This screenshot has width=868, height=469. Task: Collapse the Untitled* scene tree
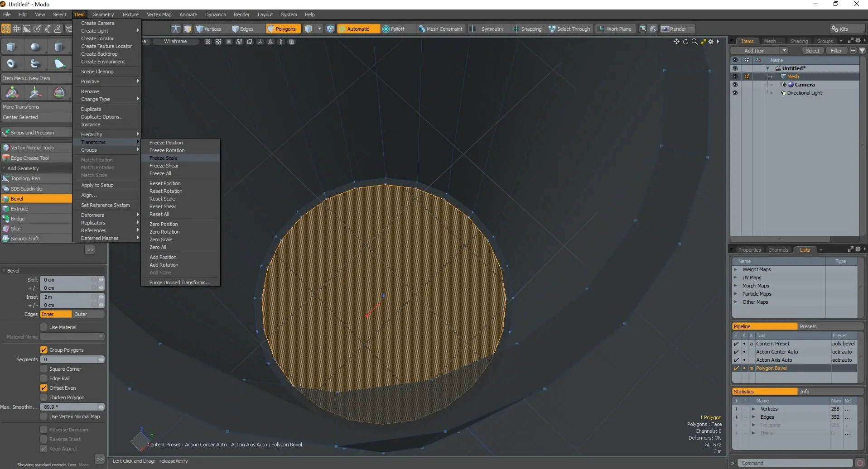(768, 68)
